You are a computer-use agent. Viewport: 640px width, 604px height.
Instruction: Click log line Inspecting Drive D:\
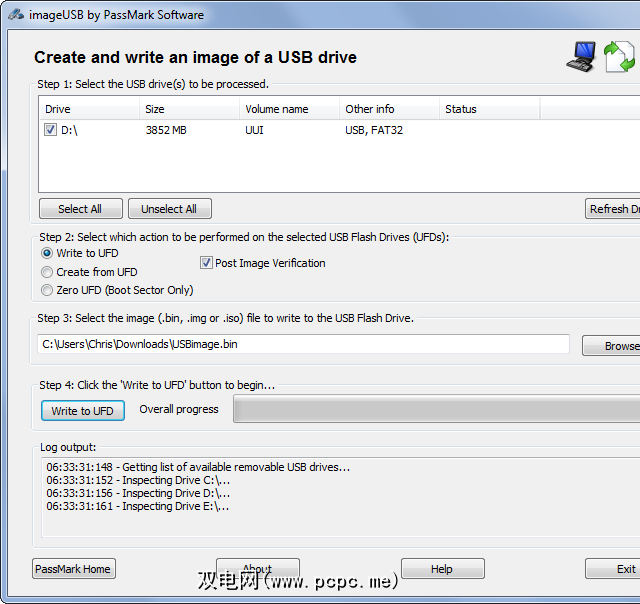click(x=138, y=493)
